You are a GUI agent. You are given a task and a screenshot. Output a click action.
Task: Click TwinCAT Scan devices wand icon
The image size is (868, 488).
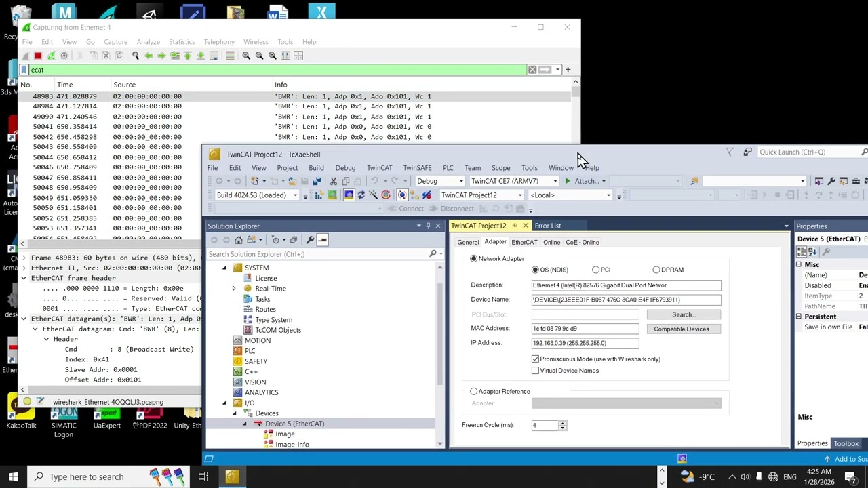373,195
